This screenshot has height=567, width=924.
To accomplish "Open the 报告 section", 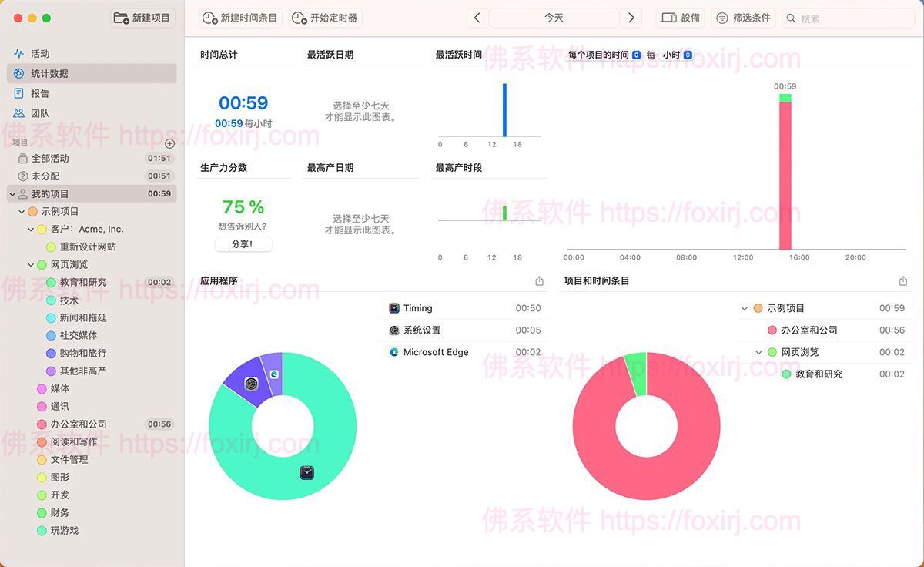I will pyautogui.click(x=39, y=93).
